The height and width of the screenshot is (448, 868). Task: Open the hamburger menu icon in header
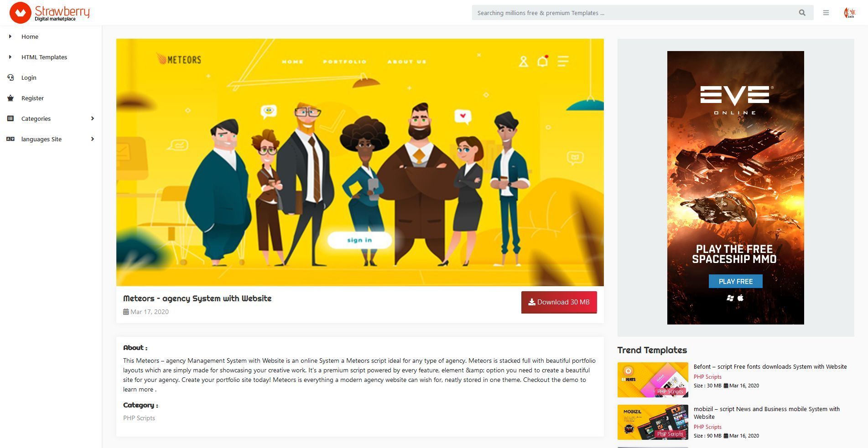point(826,13)
